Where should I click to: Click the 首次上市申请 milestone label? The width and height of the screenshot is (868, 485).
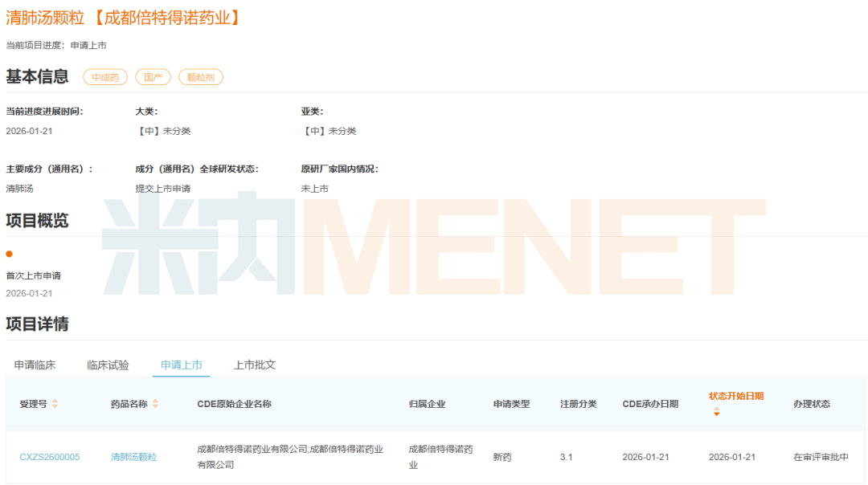coord(33,275)
